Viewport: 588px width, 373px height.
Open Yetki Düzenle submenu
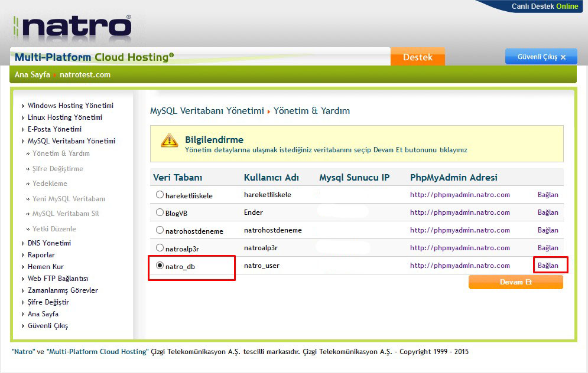tap(54, 229)
